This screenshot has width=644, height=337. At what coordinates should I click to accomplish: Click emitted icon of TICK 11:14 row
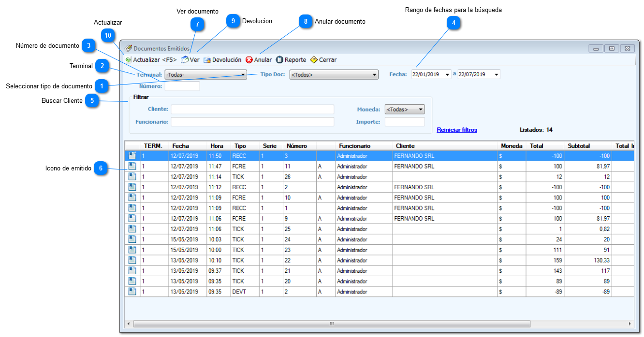tap(132, 177)
